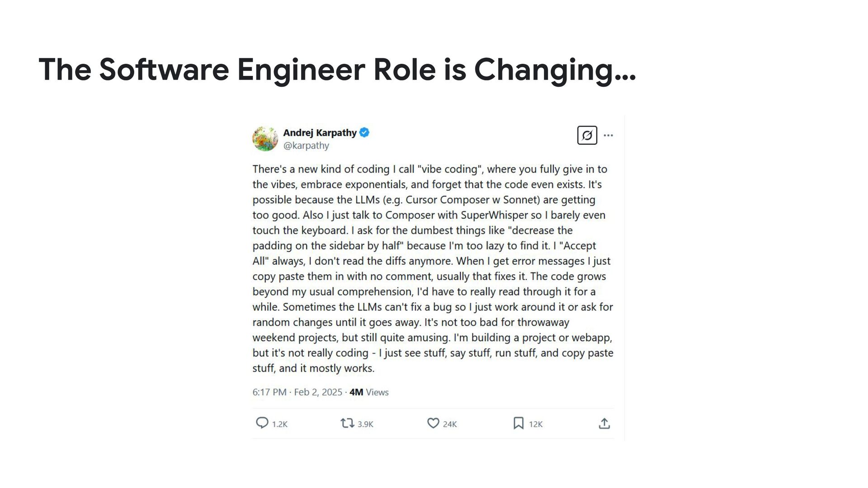Viewport: 868px width, 488px height.
Task: Click Andrej Karpathy's profile avatar
Action: (x=265, y=138)
